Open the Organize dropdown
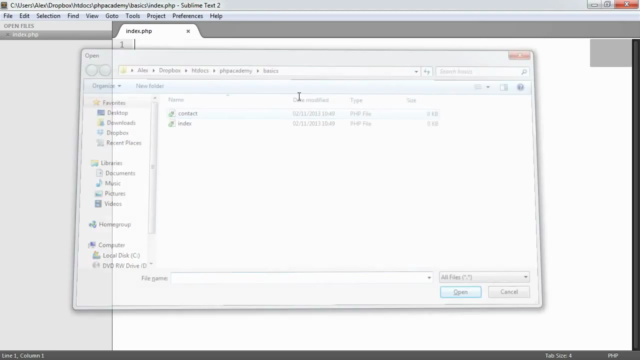640x360 pixels. click(x=106, y=86)
